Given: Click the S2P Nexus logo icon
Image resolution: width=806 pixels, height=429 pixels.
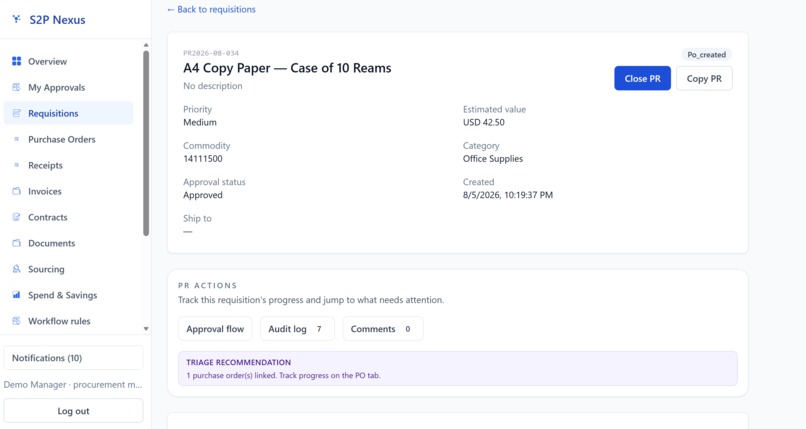Looking at the screenshot, I should tap(17, 20).
